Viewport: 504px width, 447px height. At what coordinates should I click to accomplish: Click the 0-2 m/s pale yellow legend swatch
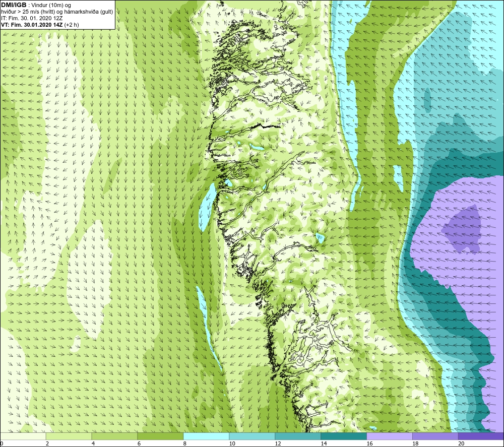(x=23, y=436)
